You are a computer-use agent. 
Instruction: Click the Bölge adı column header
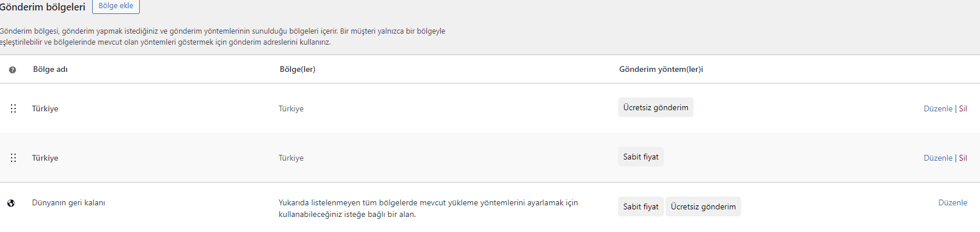tap(50, 69)
